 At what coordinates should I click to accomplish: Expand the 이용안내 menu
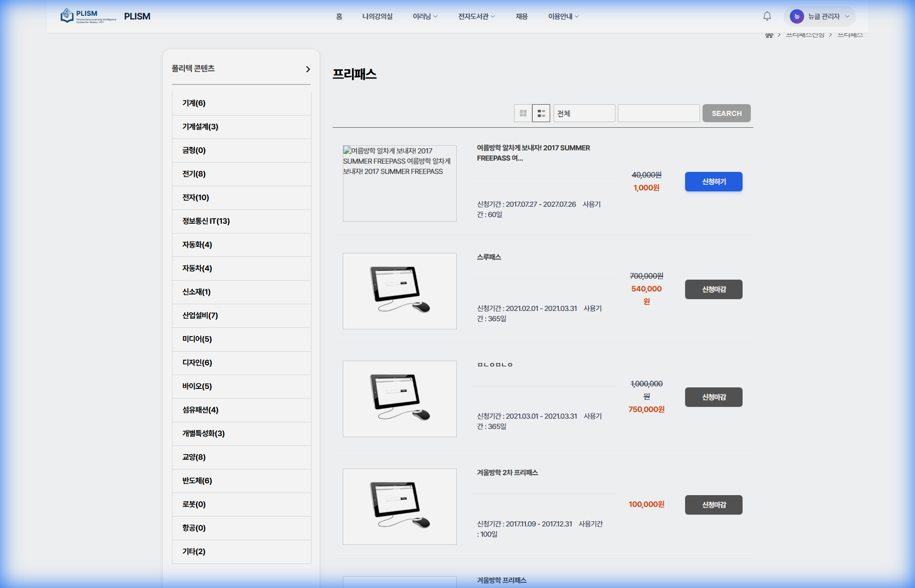click(x=563, y=16)
